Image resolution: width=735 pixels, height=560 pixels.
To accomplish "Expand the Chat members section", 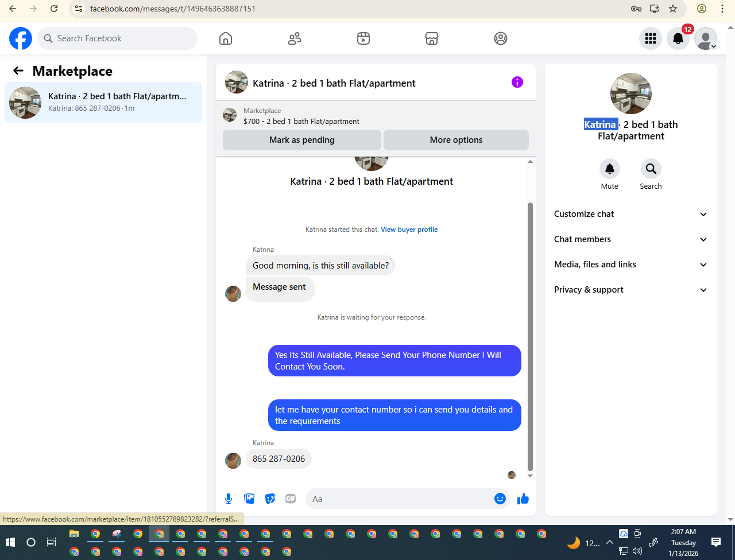I will tap(630, 239).
